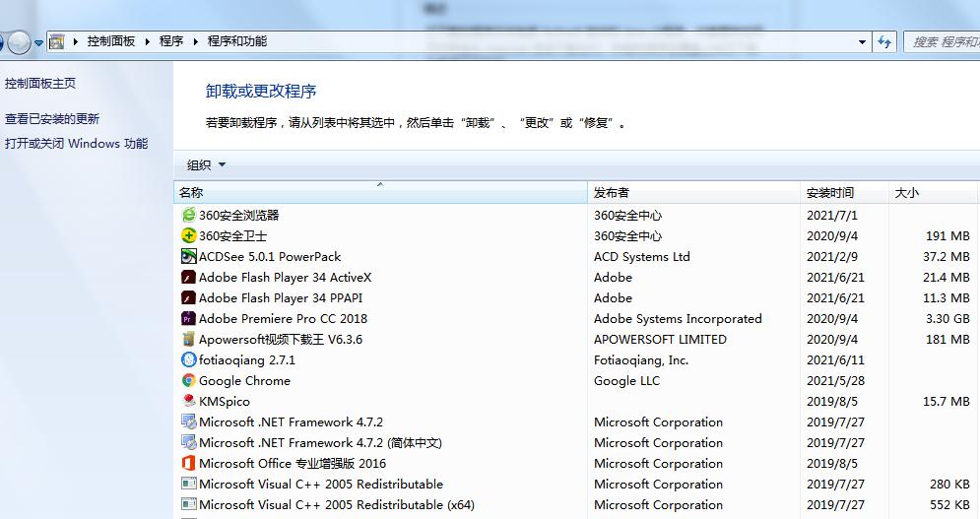The width and height of the screenshot is (980, 519).
Task: Click the Adobe Flash Player 34 PPAPI icon
Action: tap(188, 297)
